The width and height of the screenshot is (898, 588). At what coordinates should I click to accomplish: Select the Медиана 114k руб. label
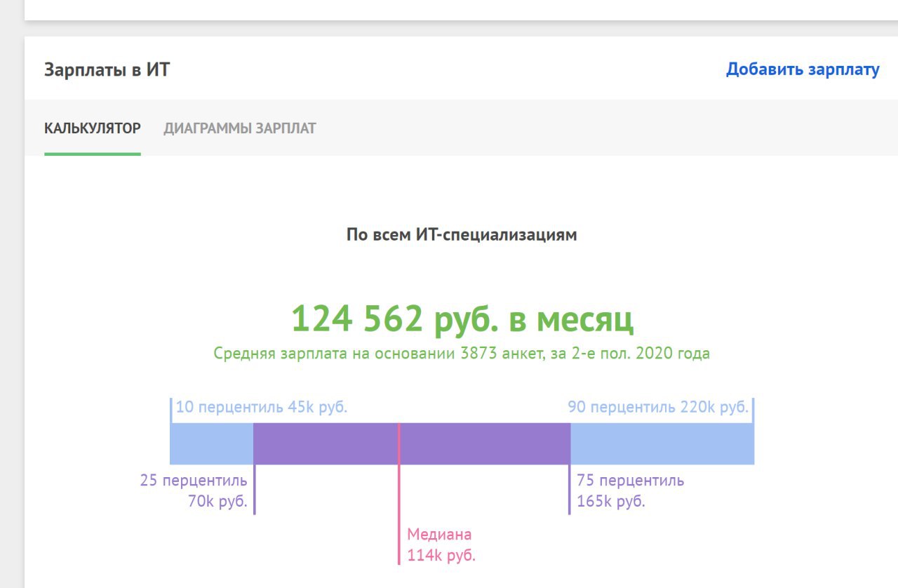click(441, 545)
